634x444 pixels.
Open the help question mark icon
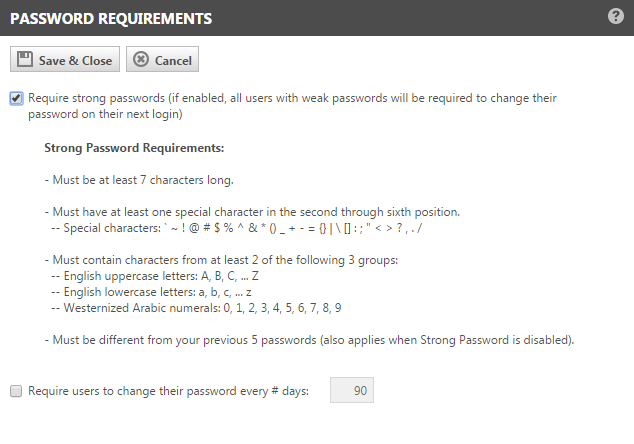pyautogui.click(x=616, y=17)
